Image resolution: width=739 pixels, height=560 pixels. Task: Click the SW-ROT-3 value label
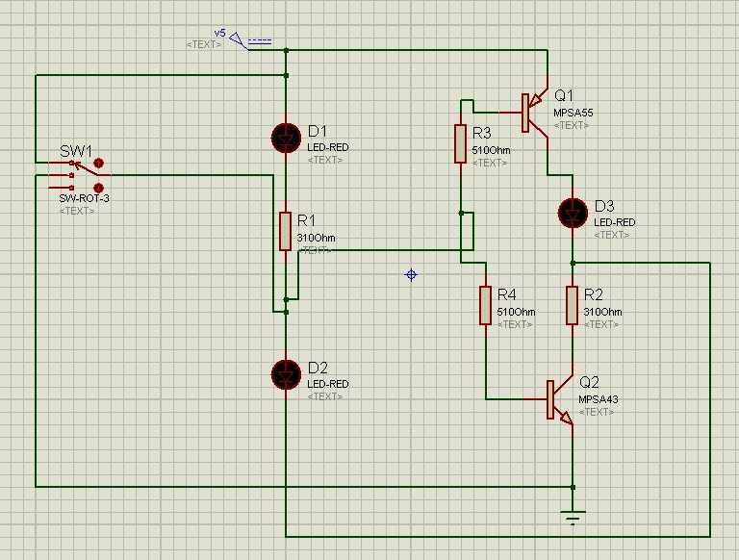coord(84,198)
